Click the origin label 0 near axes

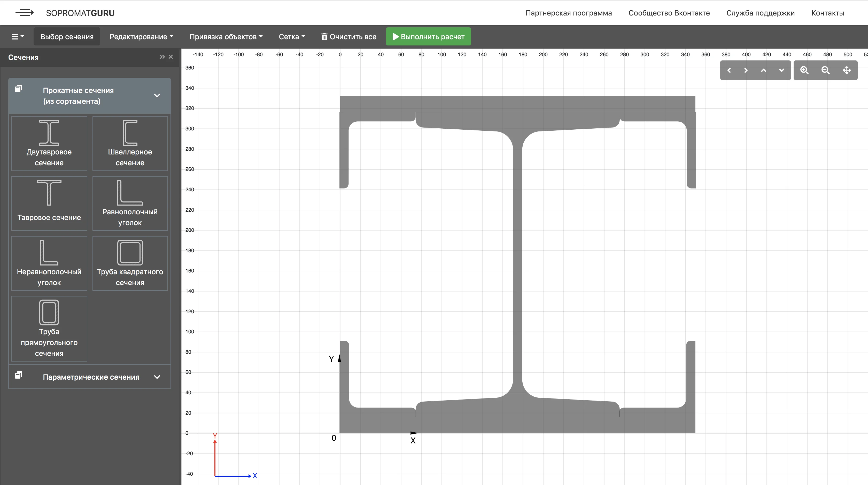[334, 438]
